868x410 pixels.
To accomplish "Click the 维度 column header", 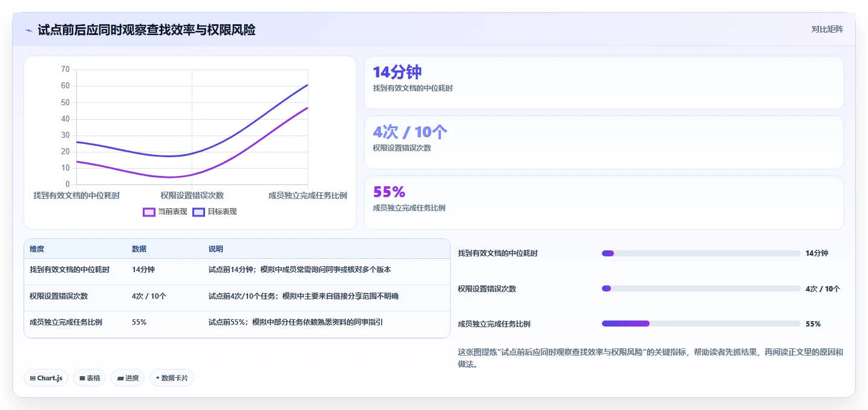I will pos(37,249).
